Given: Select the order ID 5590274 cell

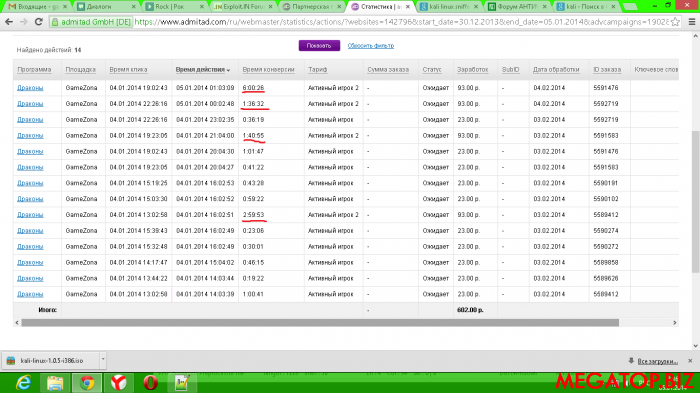Looking at the screenshot, I should tap(606, 231).
